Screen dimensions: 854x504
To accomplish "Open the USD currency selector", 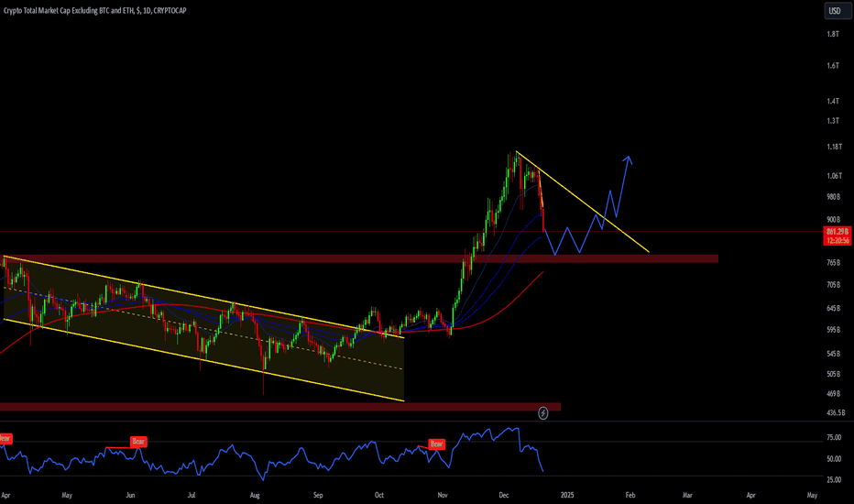I will 838,11.
